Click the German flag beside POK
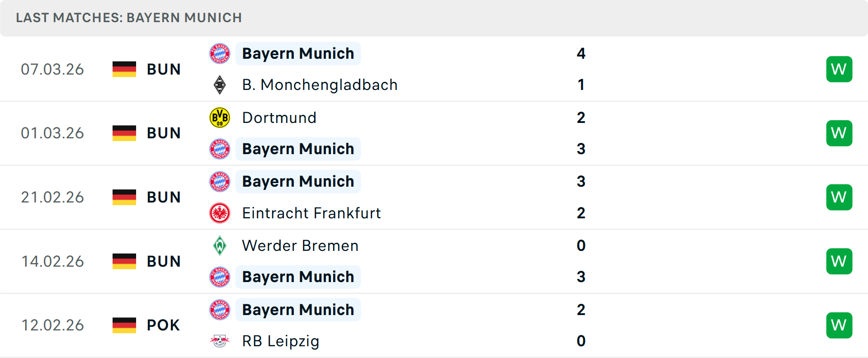The width and height of the screenshot is (868, 358). (124, 325)
